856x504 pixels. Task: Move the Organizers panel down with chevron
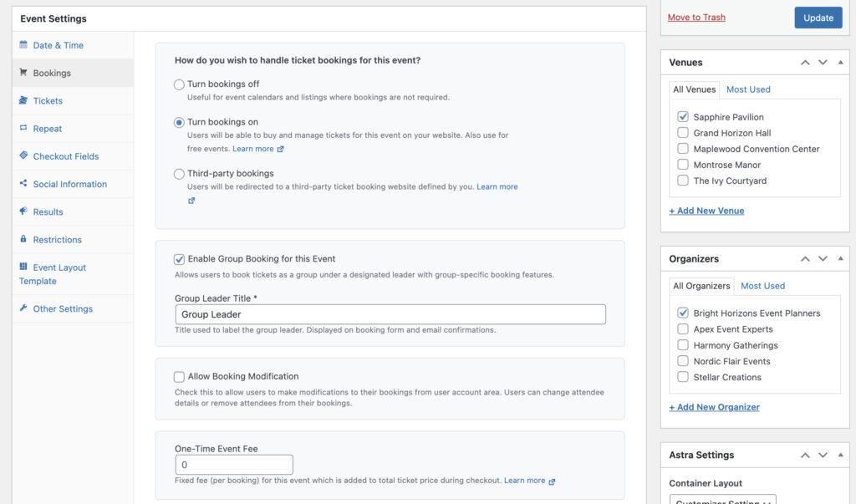pyautogui.click(x=823, y=259)
